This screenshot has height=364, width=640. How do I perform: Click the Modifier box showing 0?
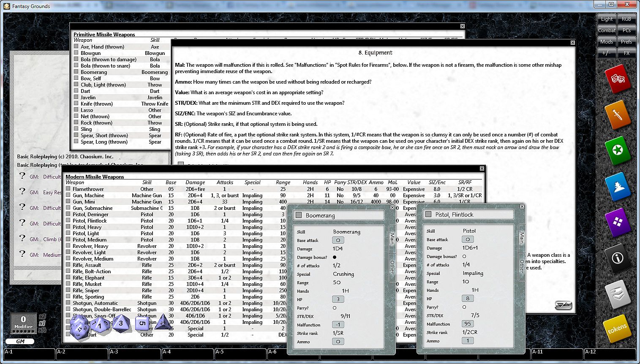click(x=23, y=323)
